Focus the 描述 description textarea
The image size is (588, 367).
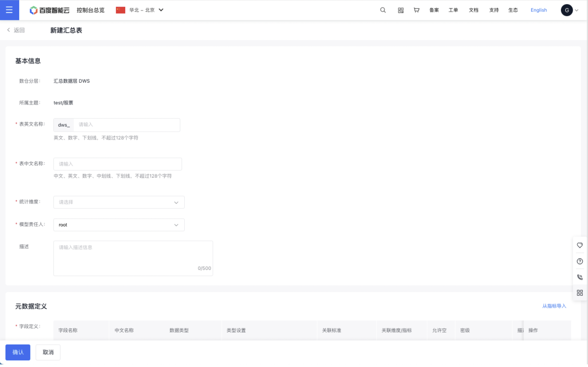[x=133, y=258]
